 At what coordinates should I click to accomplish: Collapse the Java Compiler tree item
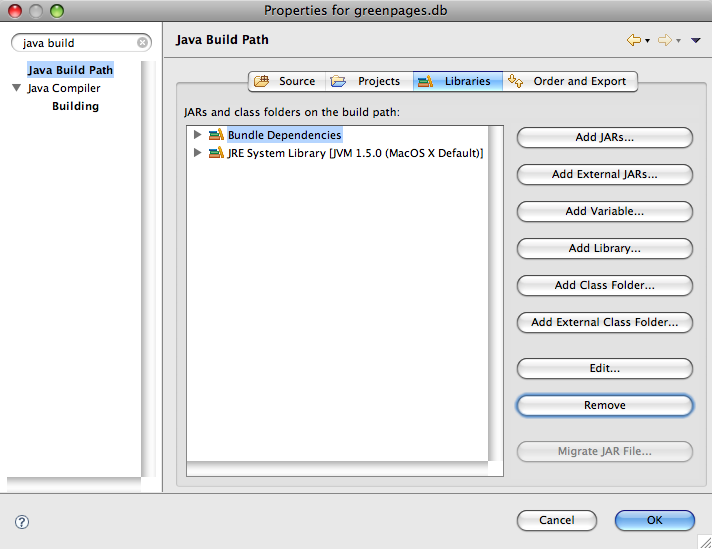pyautogui.click(x=17, y=88)
